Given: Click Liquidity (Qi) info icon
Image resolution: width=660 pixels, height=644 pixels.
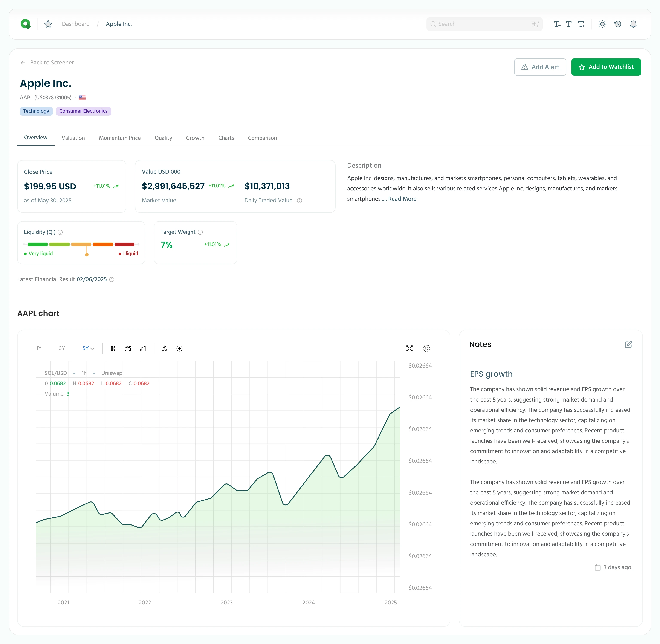Looking at the screenshot, I should click(60, 232).
